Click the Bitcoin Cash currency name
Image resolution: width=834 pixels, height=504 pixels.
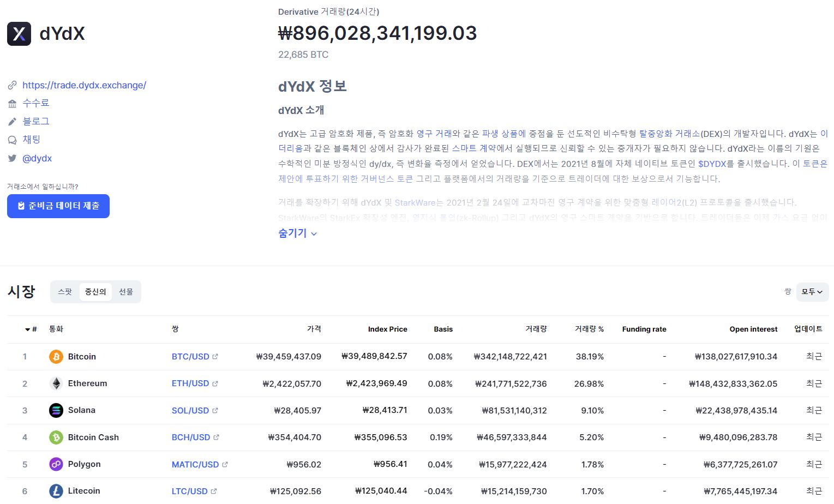coord(93,437)
